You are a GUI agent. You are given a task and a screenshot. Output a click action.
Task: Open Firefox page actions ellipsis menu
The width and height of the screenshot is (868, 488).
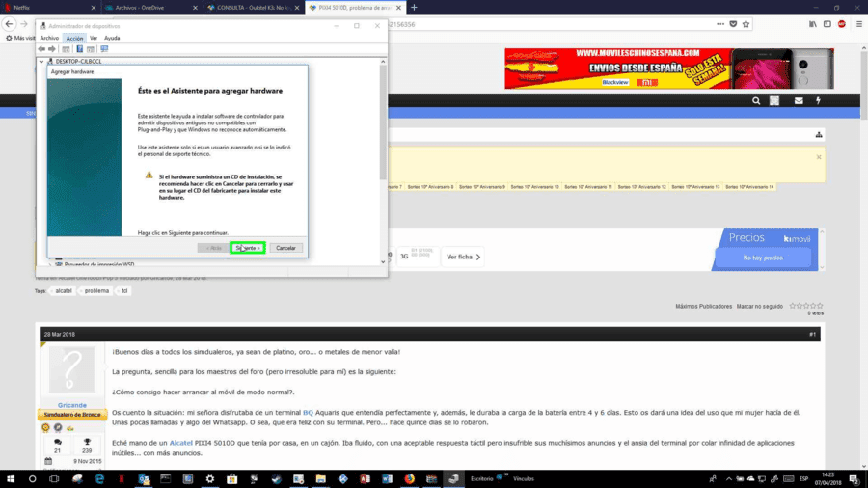pos(720,24)
